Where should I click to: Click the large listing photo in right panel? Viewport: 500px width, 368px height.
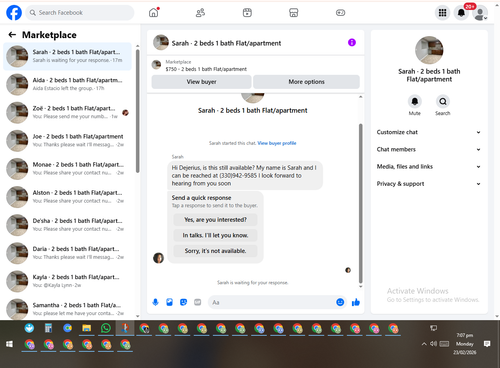click(429, 50)
